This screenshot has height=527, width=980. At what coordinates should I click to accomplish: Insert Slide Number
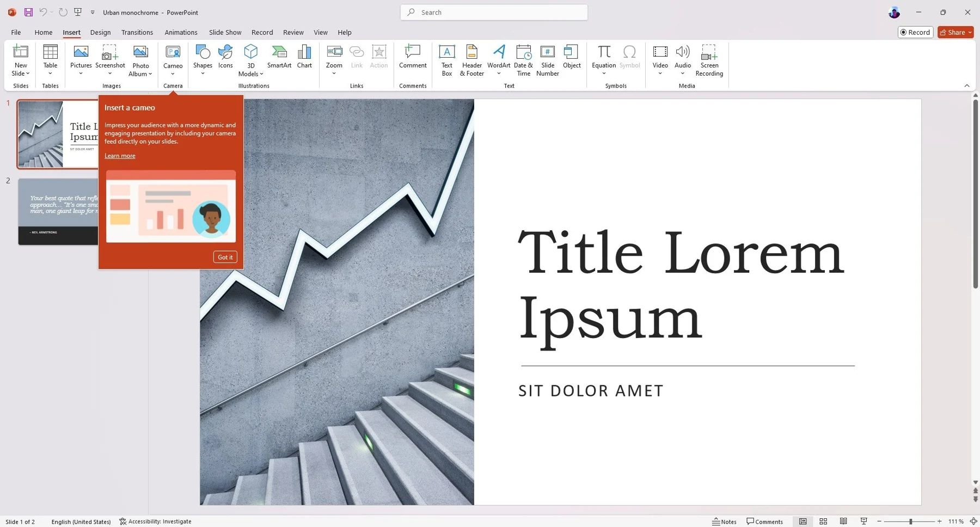pyautogui.click(x=547, y=60)
